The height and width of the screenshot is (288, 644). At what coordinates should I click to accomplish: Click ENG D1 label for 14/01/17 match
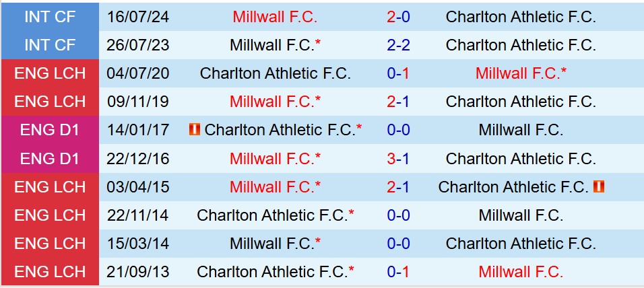point(50,130)
